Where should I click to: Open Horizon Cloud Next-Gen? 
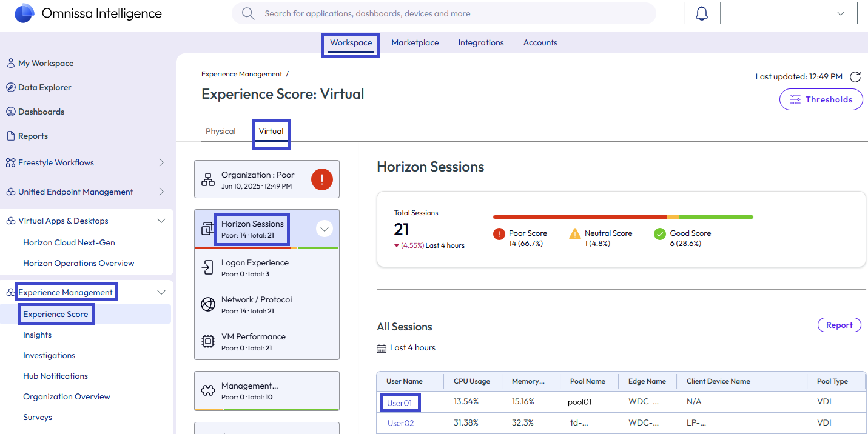[69, 242]
